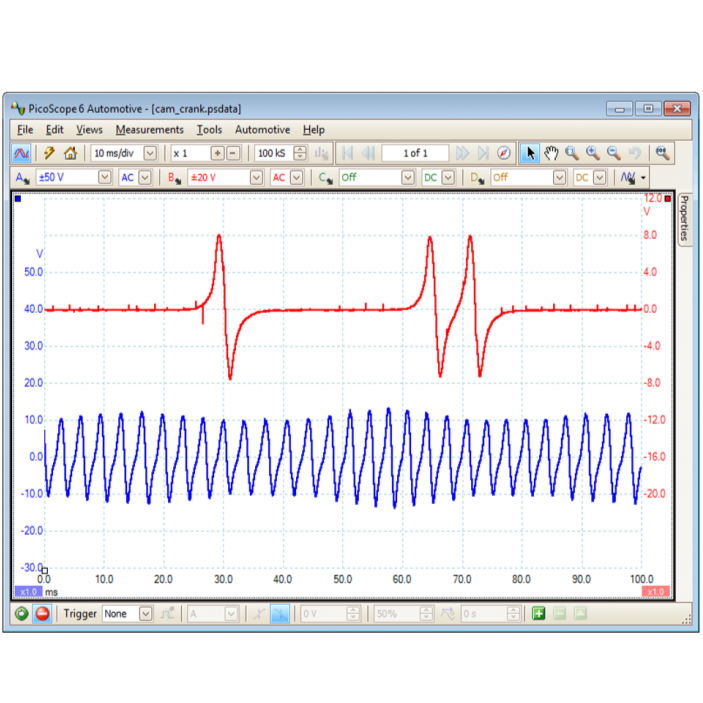
Task: Click the green add measurement icon
Action: (x=538, y=613)
